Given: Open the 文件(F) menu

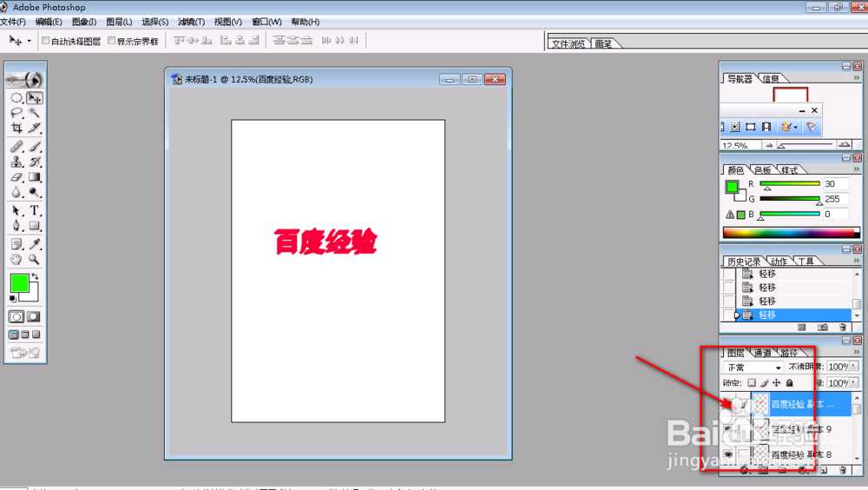Looking at the screenshot, I should coord(13,22).
